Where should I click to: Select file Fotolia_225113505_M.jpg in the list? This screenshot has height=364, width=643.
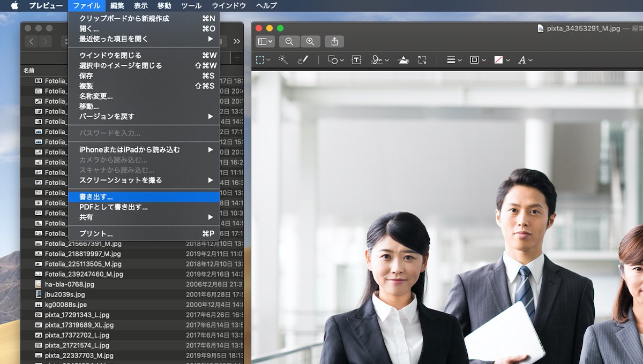click(83, 264)
